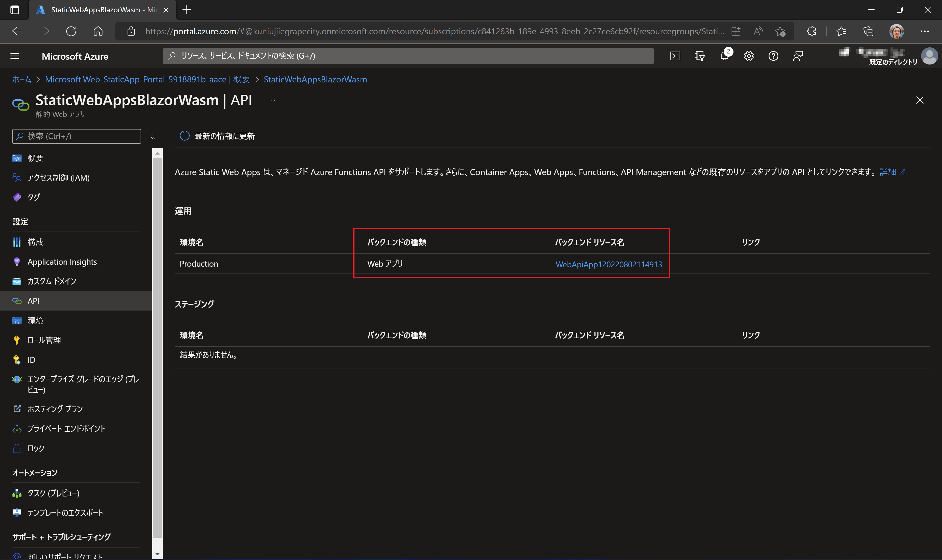Click the Read aloud icon in address bar

[758, 31]
